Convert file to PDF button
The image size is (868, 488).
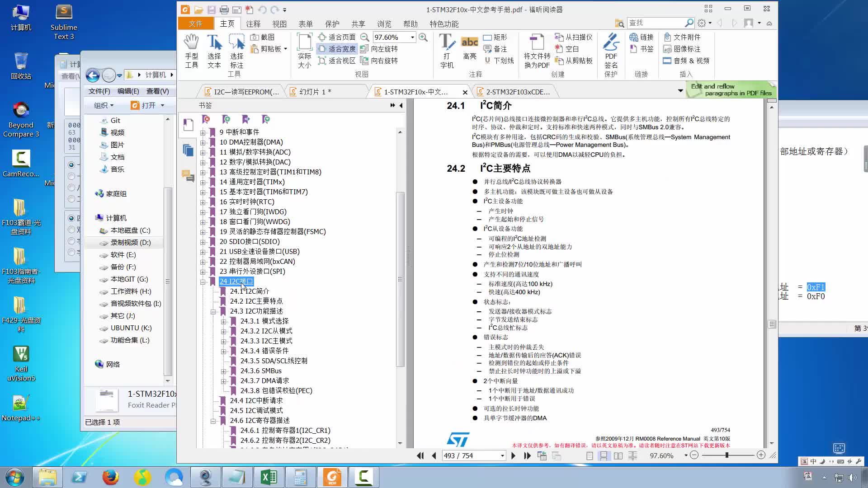[537, 51]
